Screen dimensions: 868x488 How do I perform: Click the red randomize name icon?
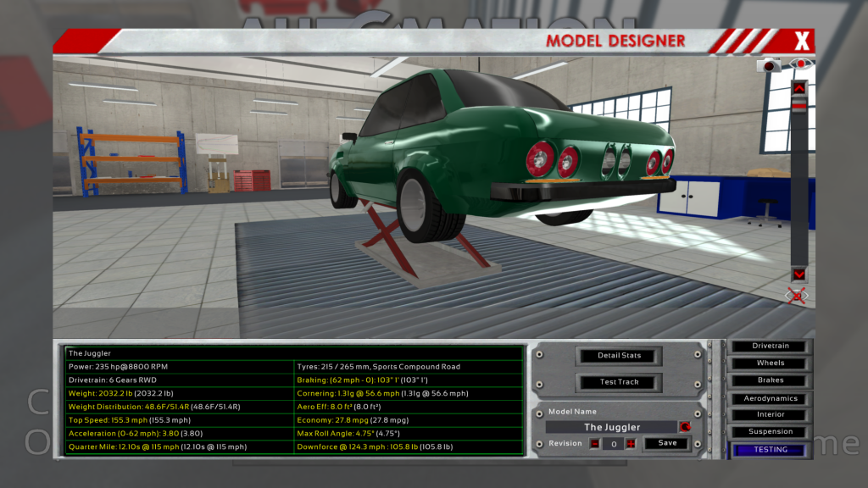pyautogui.click(x=685, y=427)
